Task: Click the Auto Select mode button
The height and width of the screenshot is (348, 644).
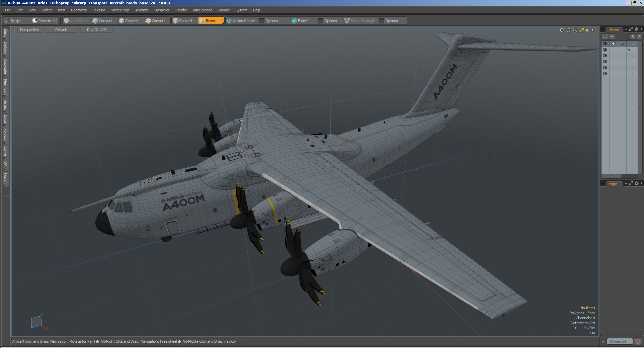Action: tap(76, 21)
